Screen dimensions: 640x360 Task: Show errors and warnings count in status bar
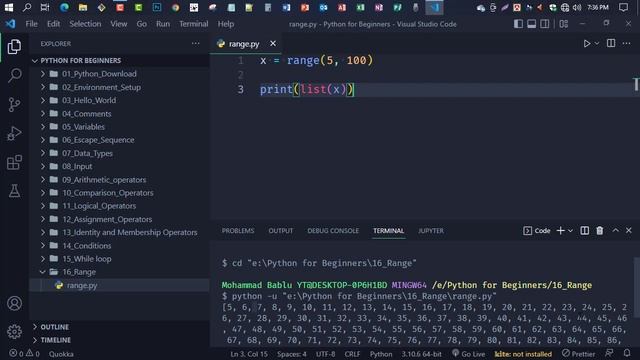click(x=24, y=353)
